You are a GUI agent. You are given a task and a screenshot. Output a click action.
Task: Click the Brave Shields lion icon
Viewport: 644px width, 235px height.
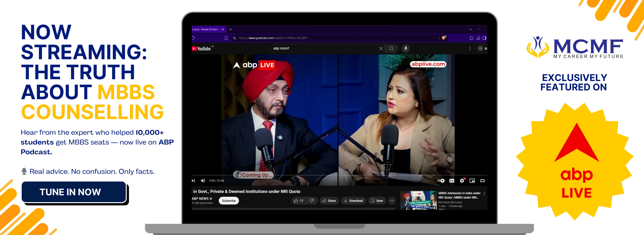pos(444,38)
